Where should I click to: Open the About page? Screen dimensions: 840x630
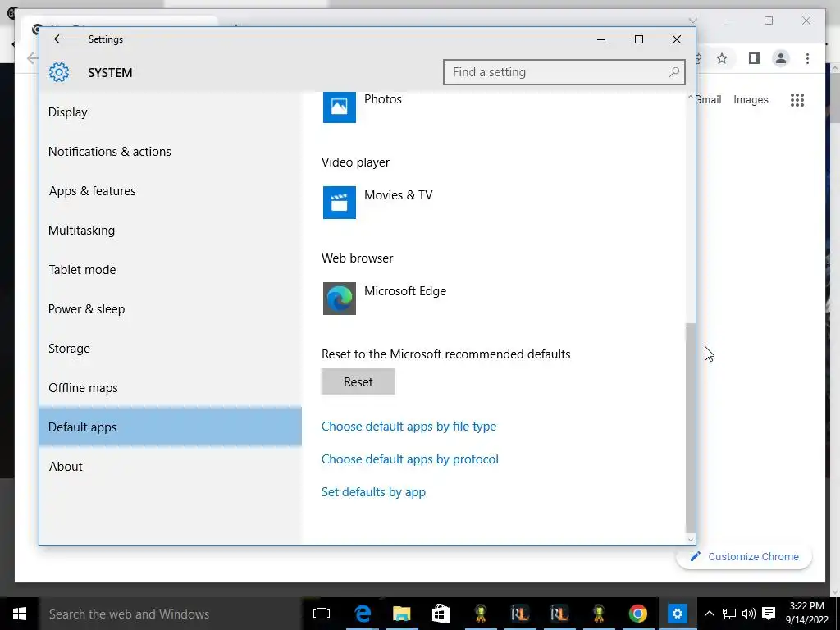click(171, 467)
